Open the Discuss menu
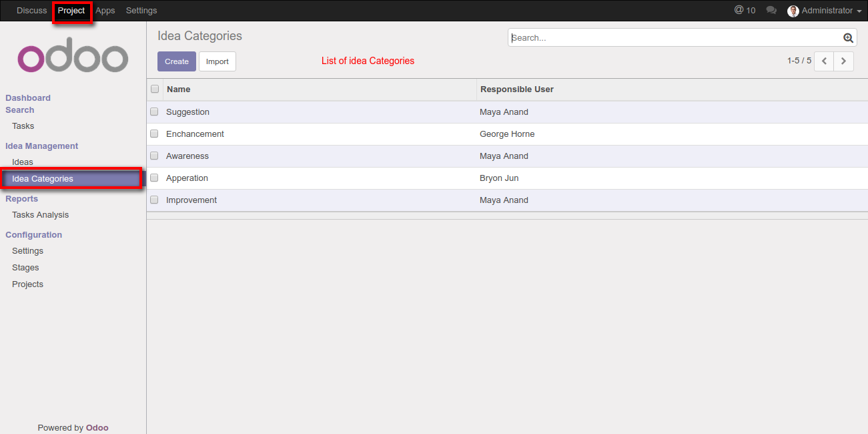 coord(32,11)
